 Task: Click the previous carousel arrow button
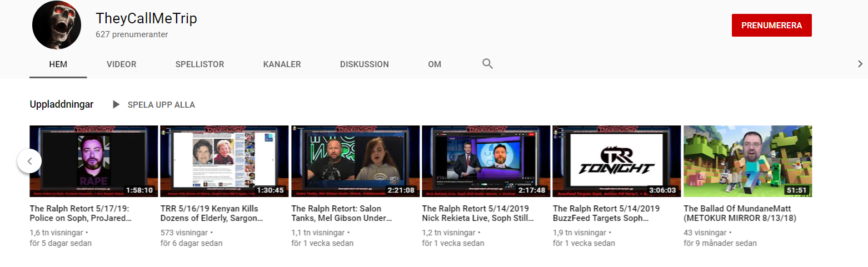[x=29, y=162]
